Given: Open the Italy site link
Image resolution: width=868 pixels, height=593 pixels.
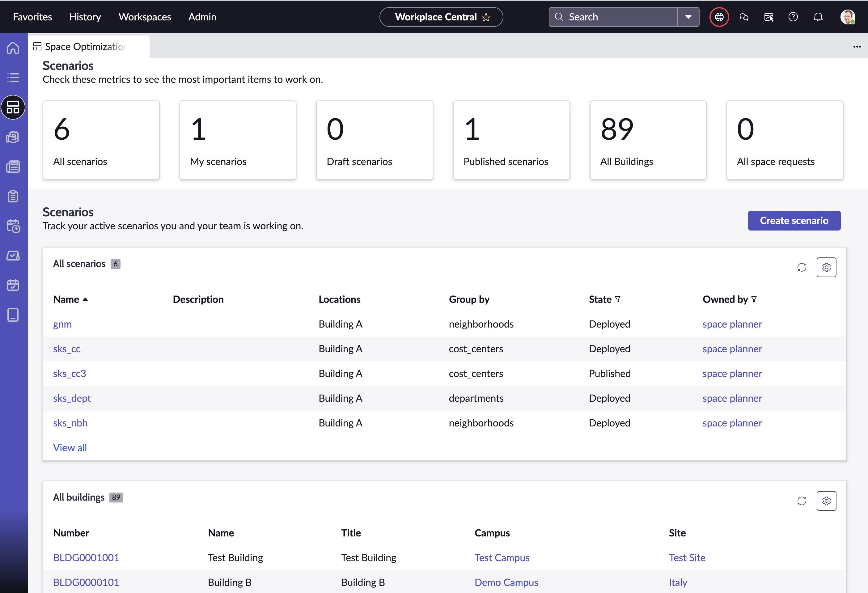Looking at the screenshot, I should [x=678, y=582].
